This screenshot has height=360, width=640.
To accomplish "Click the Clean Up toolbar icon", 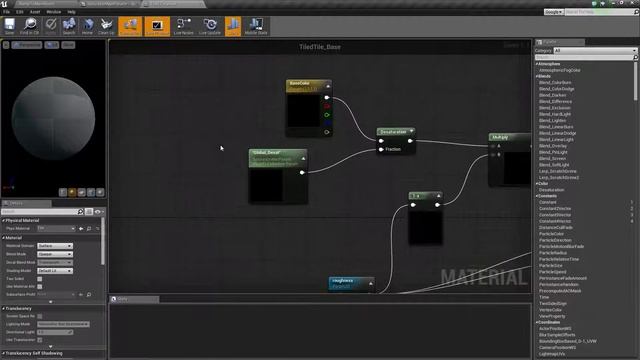I will point(106,26).
